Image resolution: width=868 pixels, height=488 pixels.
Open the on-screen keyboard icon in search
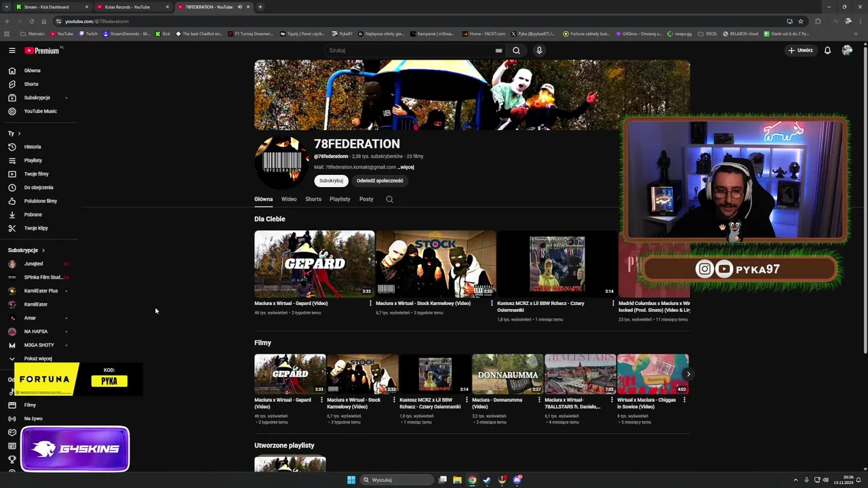[x=498, y=50]
